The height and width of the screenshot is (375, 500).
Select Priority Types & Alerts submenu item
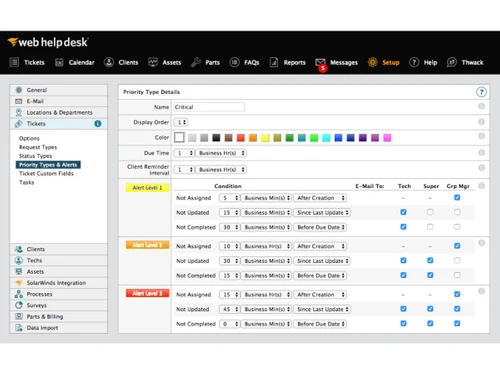click(x=48, y=165)
